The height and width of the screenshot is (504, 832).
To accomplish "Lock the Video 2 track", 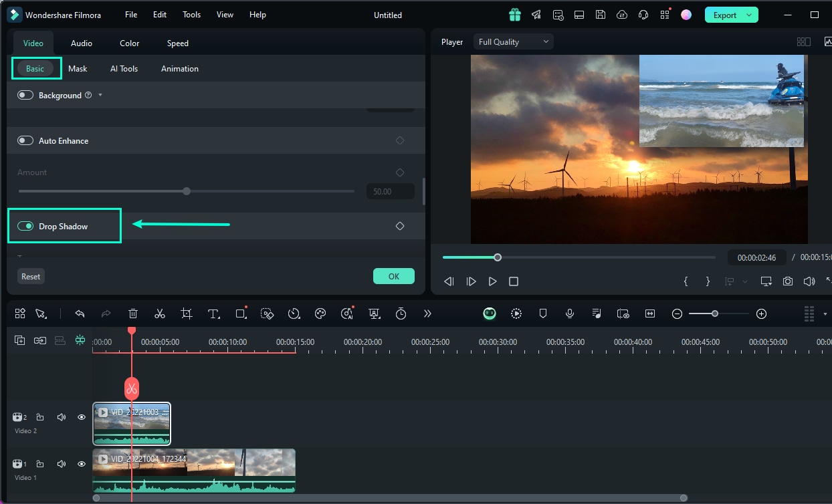I will 40,417.
